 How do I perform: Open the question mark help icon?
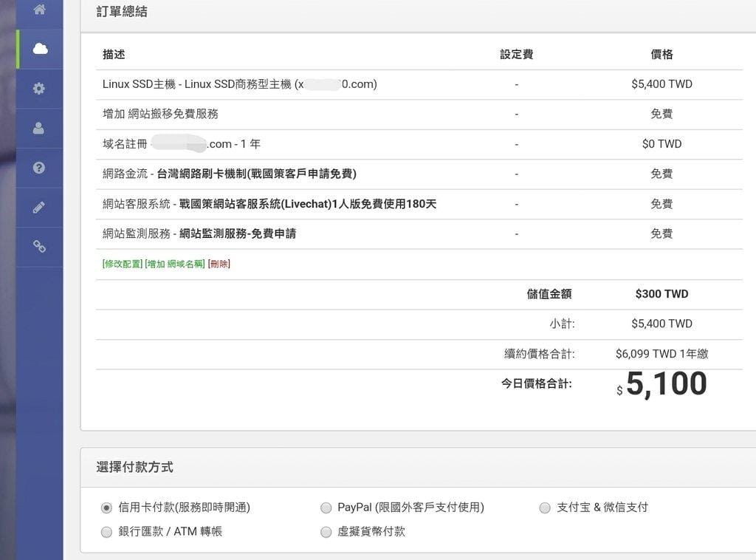[39, 168]
